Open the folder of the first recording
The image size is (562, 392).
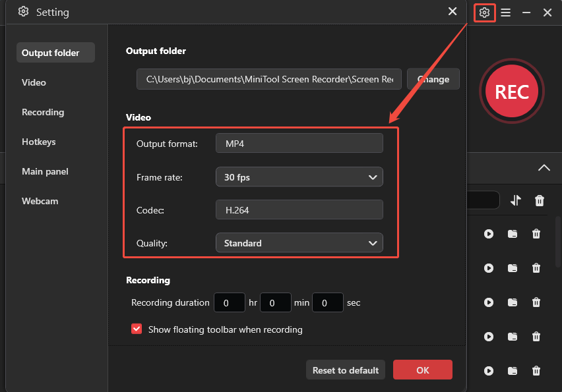click(513, 234)
